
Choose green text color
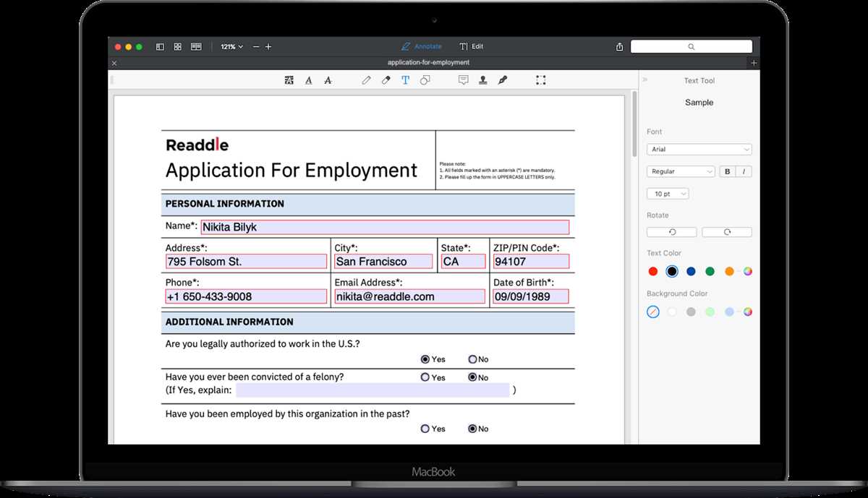pos(710,271)
